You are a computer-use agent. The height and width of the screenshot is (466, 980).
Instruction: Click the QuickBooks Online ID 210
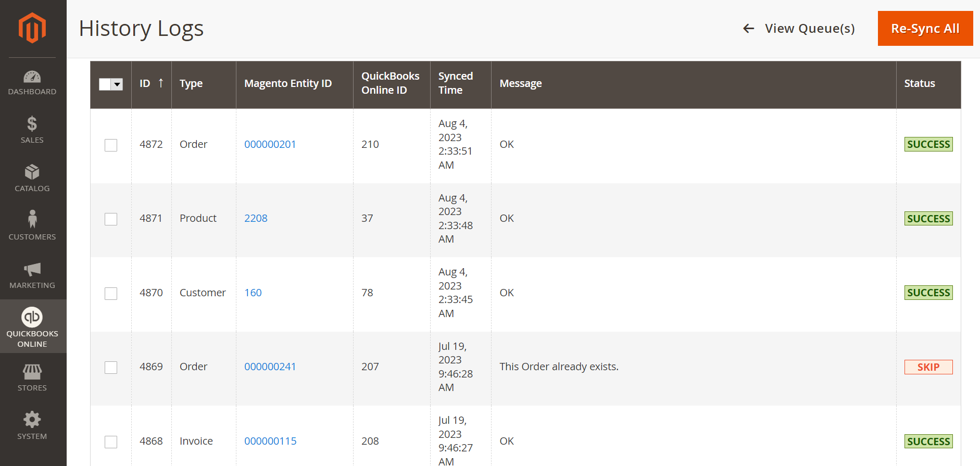pos(370,144)
